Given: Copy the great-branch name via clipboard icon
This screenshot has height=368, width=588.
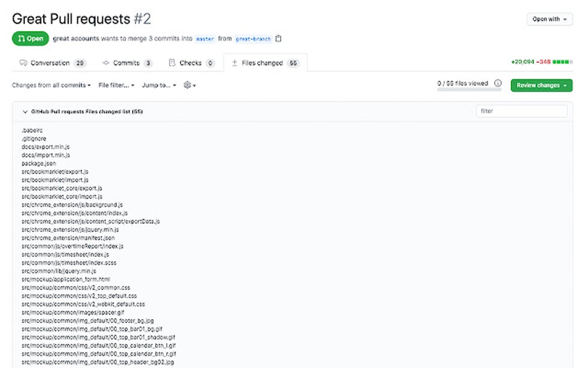Looking at the screenshot, I should click(x=278, y=39).
